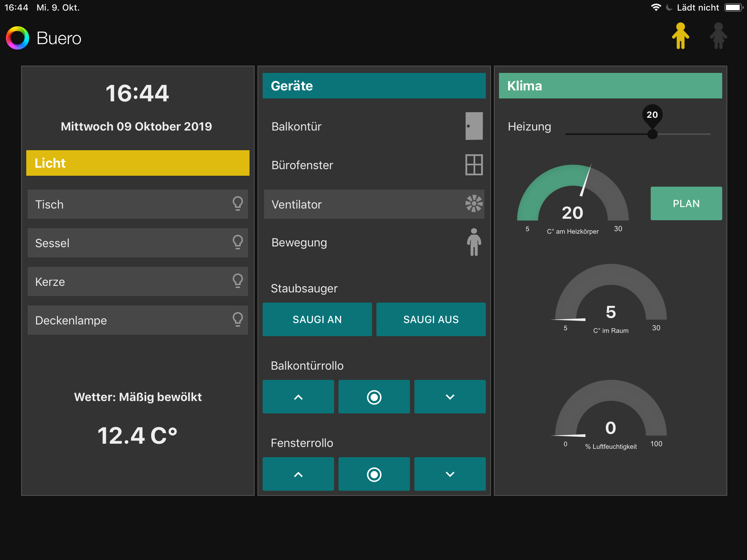Click the Klima section header

(x=610, y=86)
